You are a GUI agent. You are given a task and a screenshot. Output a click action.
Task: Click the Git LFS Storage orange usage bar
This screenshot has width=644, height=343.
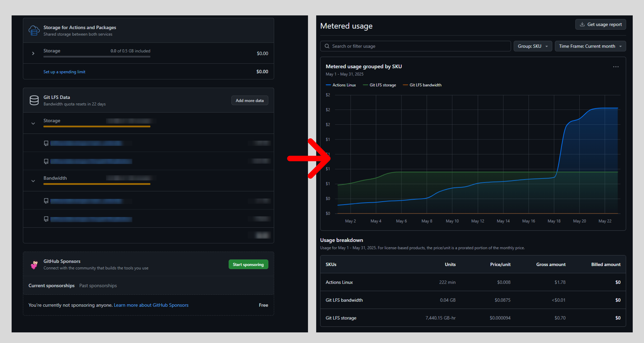pos(97,127)
